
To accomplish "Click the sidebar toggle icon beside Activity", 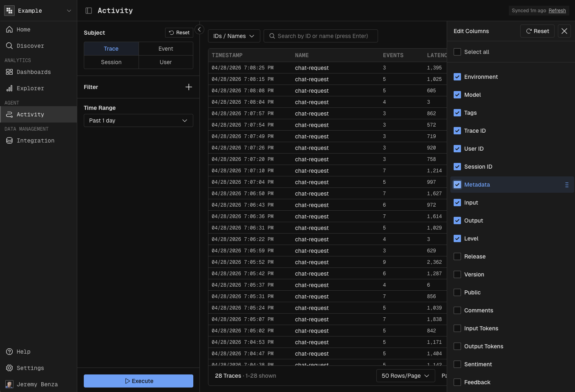I will (x=89, y=11).
